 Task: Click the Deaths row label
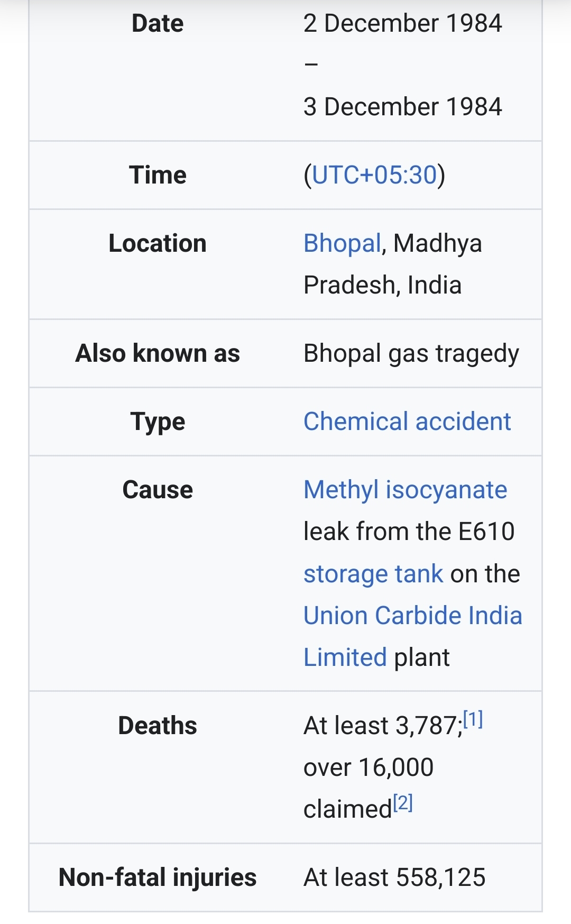point(158,726)
